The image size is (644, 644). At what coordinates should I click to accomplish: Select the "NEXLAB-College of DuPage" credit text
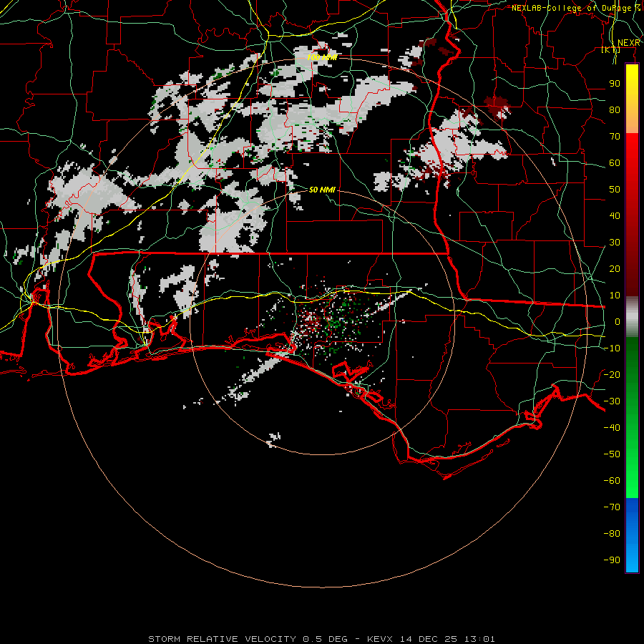click(x=571, y=8)
